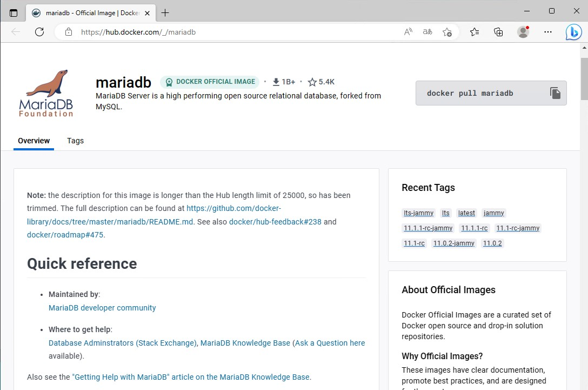
Task: Open the github docker-library README link
Action: pyautogui.click(x=153, y=215)
